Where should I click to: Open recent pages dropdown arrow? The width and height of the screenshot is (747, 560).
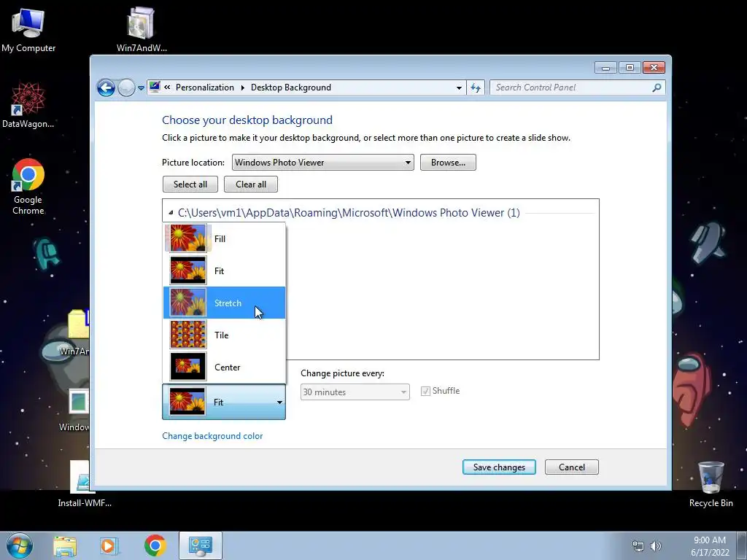coord(141,88)
